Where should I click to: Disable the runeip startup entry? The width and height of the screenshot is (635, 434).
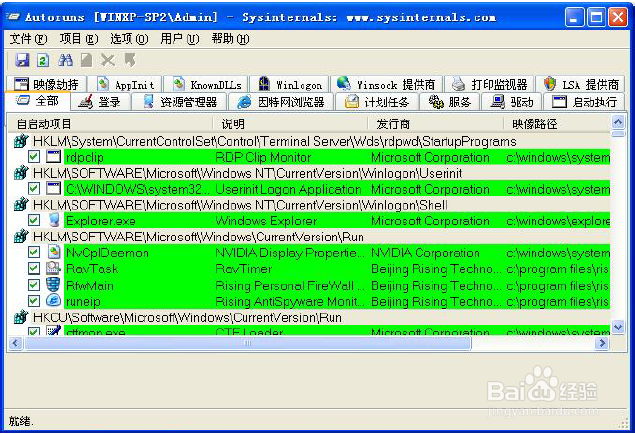34,301
